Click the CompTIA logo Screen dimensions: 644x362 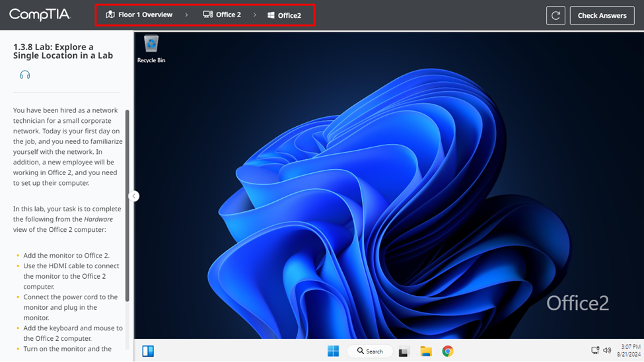39,15
